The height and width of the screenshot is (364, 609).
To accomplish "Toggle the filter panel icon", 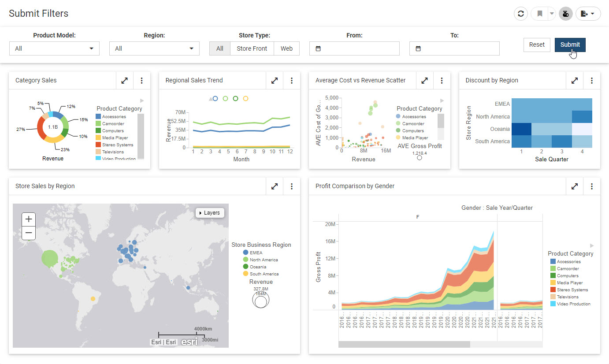I will point(566,14).
